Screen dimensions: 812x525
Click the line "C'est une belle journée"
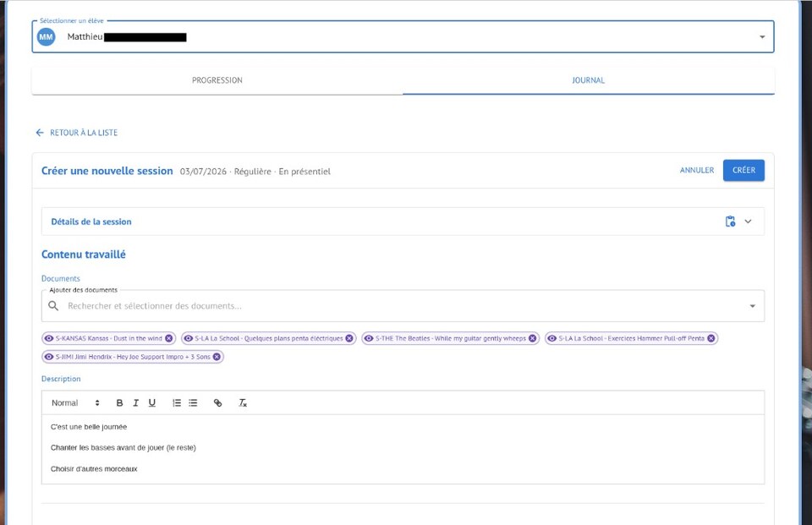(x=89, y=427)
